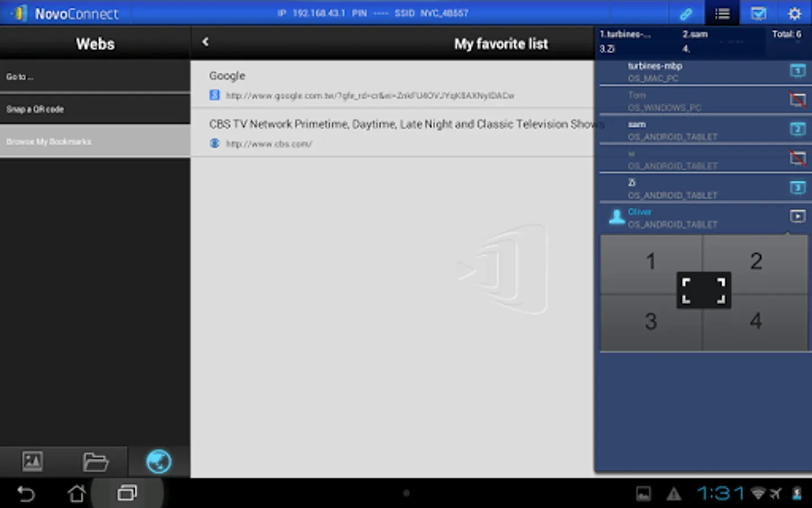Tap the battery status icon
Screen dimensions: 812x508
[797, 494]
